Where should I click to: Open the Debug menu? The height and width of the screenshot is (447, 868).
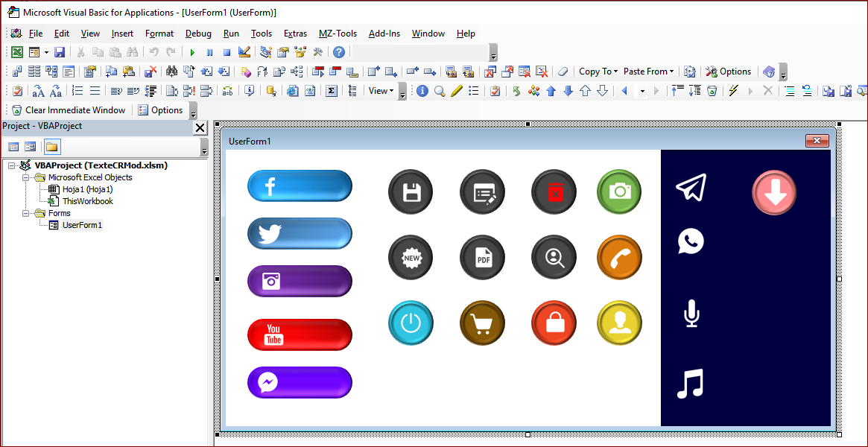point(198,34)
